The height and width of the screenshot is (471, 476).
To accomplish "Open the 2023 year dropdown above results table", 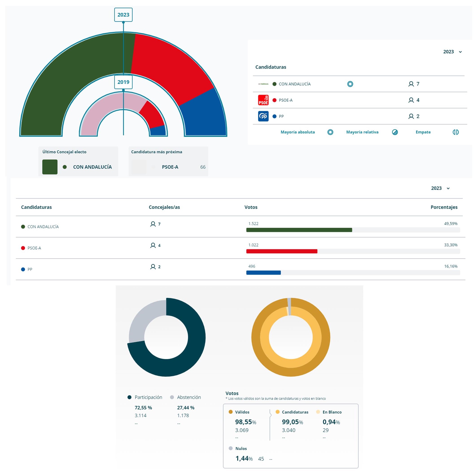I will point(440,188).
